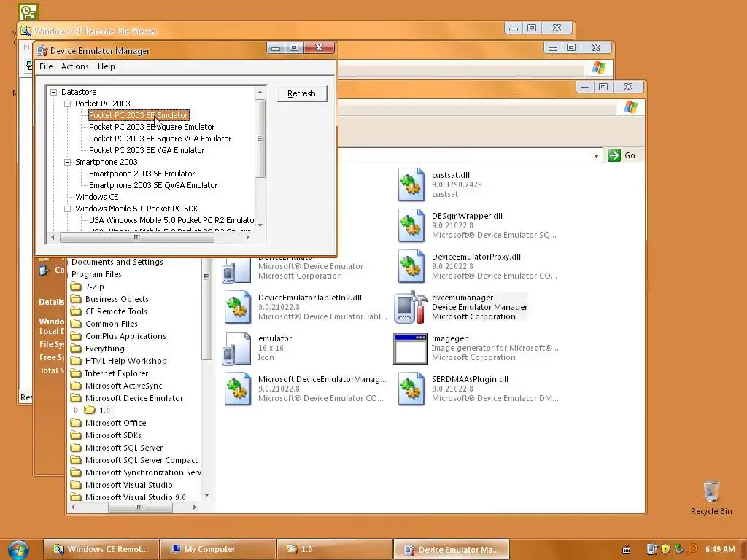Viewport: 747px width, 560px height.
Task: Select Pocket PC 2003 SE VGA Emulator
Action: coord(147,150)
